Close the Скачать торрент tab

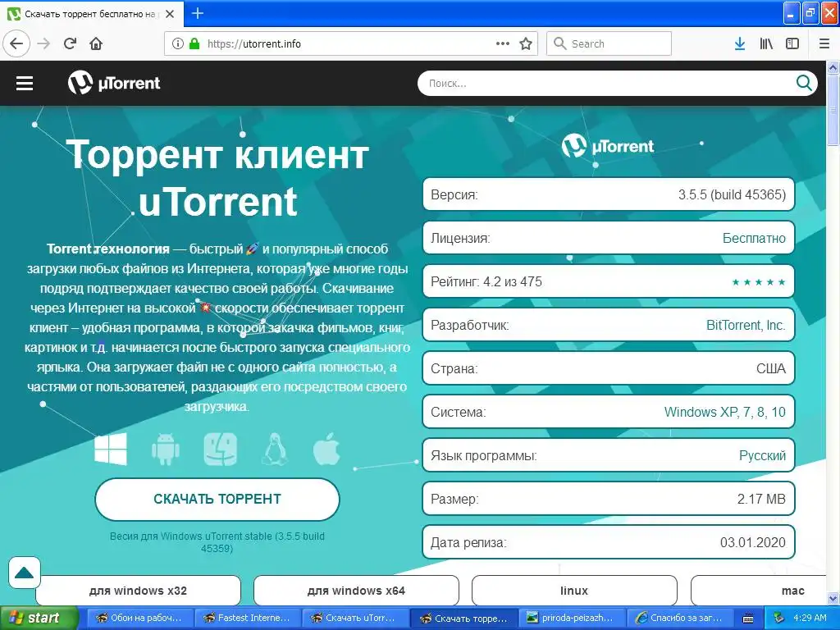click(x=170, y=14)
